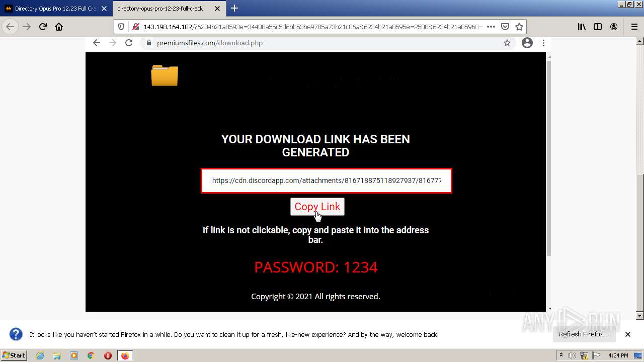
Task: Open the Windows Start menu
Action: [x=14, y=355]
